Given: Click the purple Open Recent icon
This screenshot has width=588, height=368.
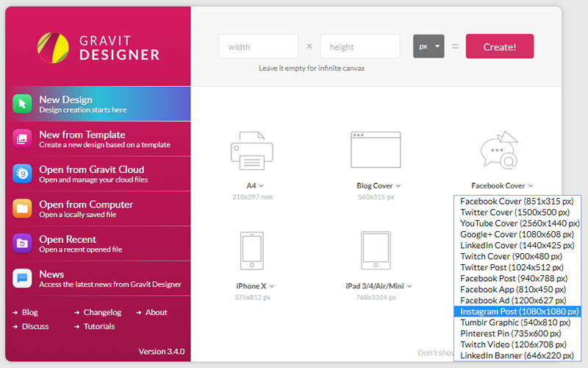Looking at the screenshot, I should coord(22,244).
